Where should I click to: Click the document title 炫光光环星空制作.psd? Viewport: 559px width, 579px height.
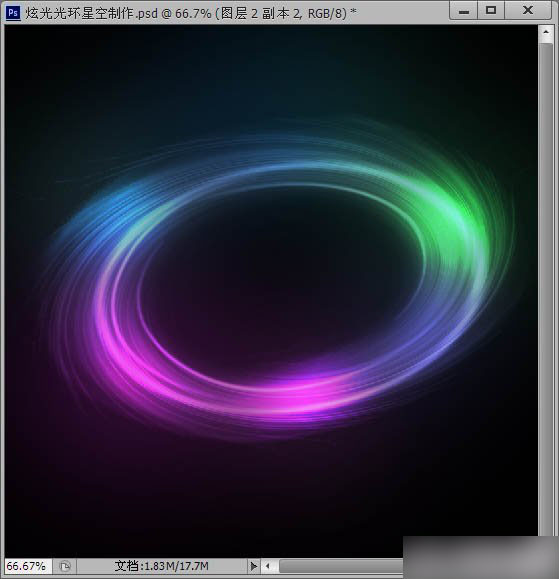pyautogui.click(x=91, y=13)
